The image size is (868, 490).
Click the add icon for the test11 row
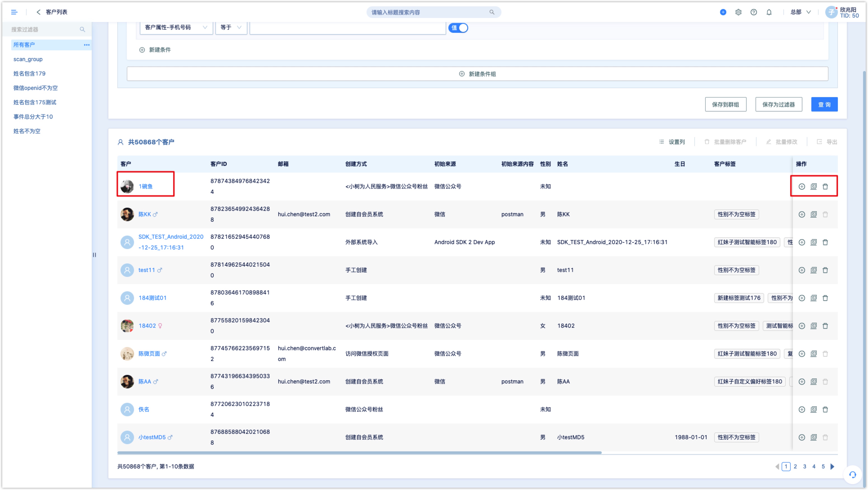pos(802,270)
